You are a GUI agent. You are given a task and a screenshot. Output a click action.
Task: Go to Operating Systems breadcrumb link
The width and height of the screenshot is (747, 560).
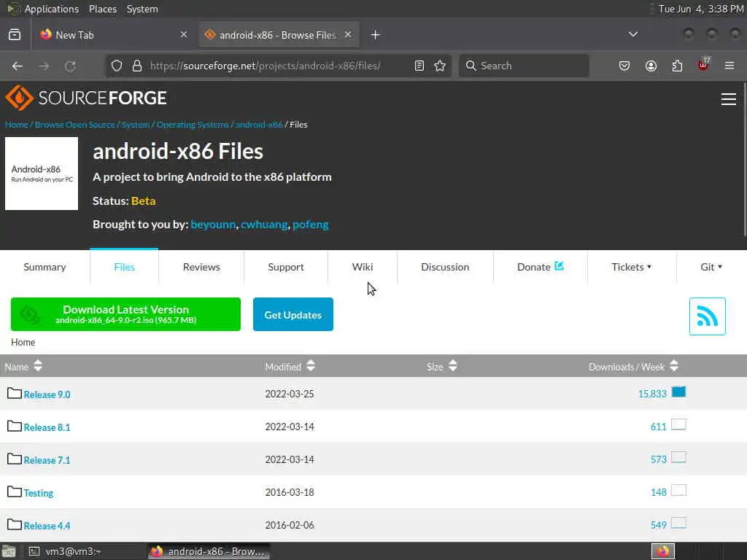pyautogui.click(x=193, y=124)
